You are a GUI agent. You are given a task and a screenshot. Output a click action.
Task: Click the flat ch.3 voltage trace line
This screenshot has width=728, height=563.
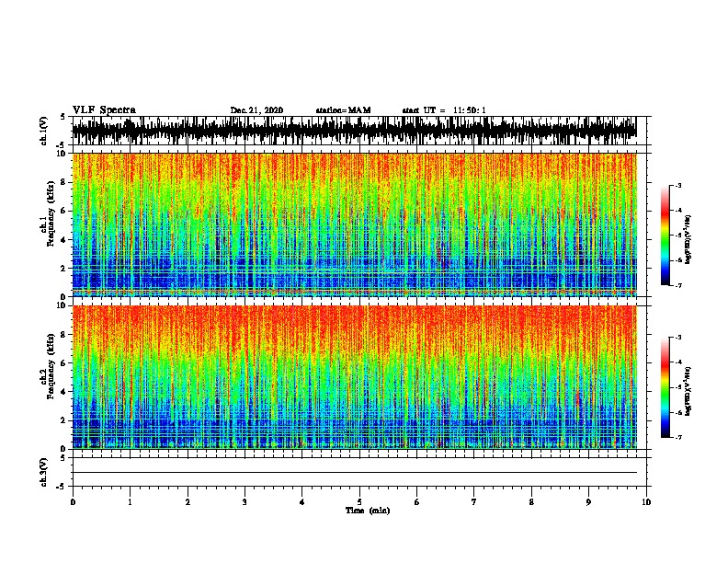354,473
